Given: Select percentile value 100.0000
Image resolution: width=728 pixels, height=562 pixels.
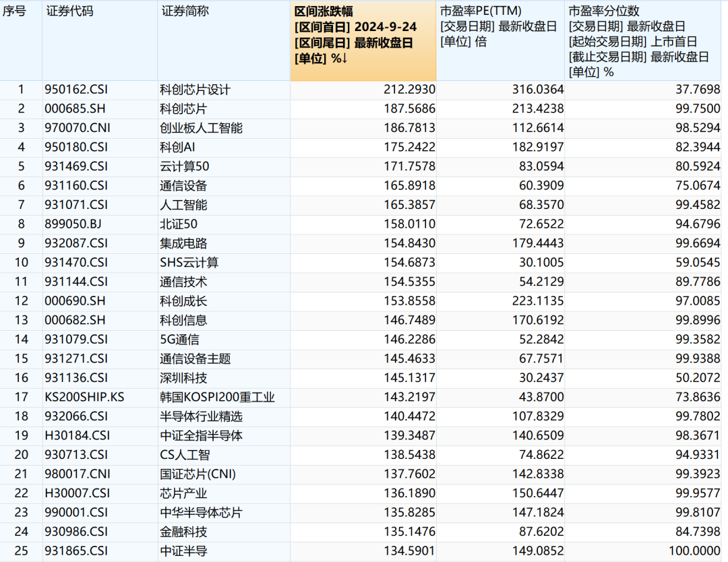Looking at the screenshot, I should click(x=694, y=551).
